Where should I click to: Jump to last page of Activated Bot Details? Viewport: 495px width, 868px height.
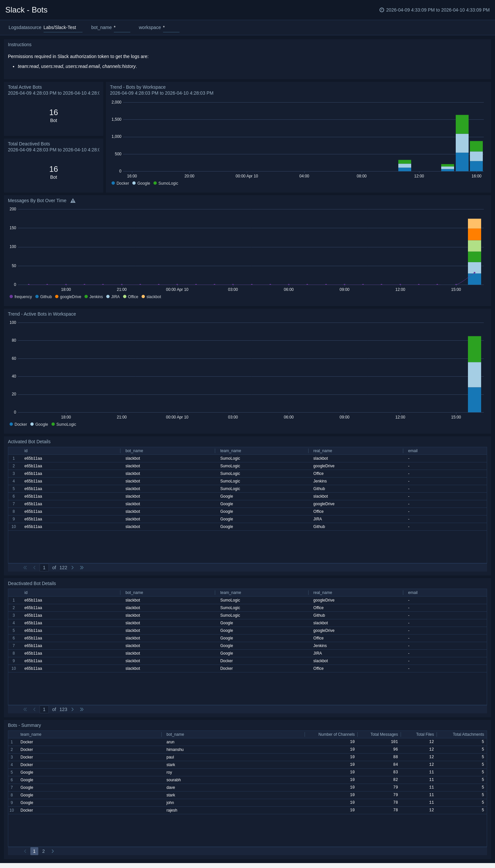click(82, 567)
